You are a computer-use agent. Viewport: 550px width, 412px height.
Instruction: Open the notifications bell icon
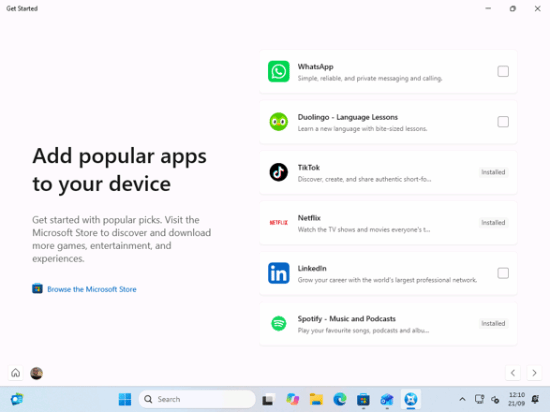[535, 399]
